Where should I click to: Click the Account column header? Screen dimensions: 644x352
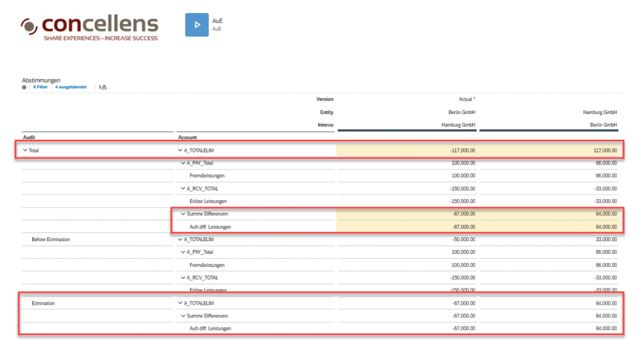187,137
